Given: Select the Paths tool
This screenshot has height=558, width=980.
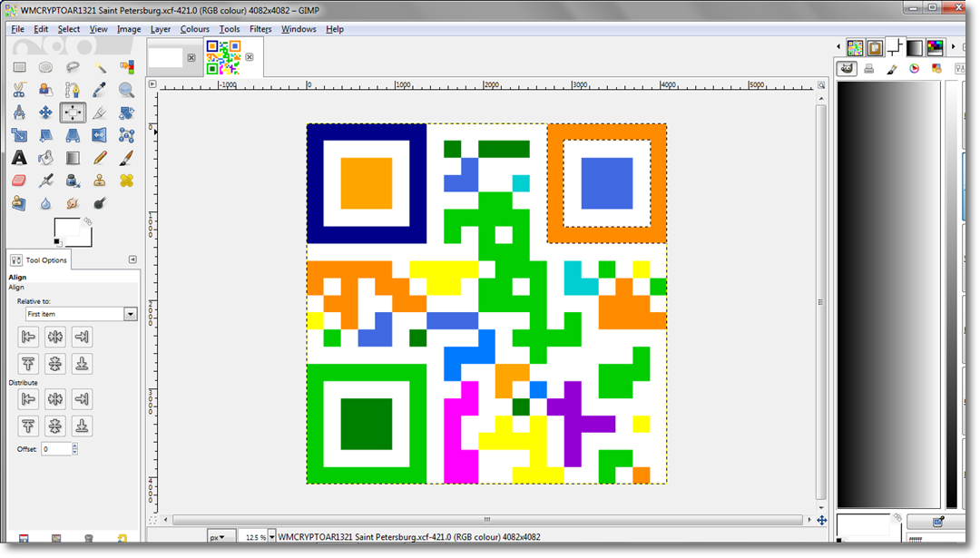Looking at the screenshot, I should tap(73, 90).
